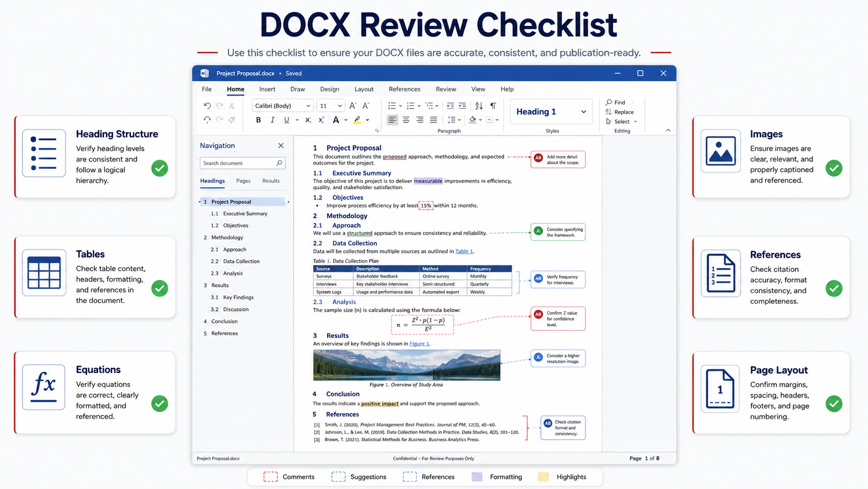The image size is (868, 489).
Task: Open the paragraph settings dialog launcher
Action: click(377, 131)
